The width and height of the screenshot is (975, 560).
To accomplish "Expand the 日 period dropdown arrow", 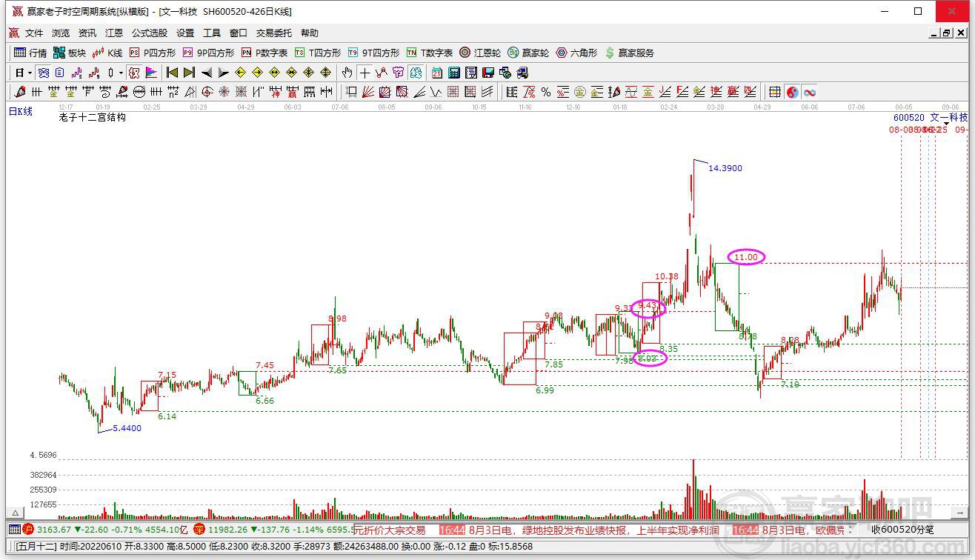I will click(30, 73).
